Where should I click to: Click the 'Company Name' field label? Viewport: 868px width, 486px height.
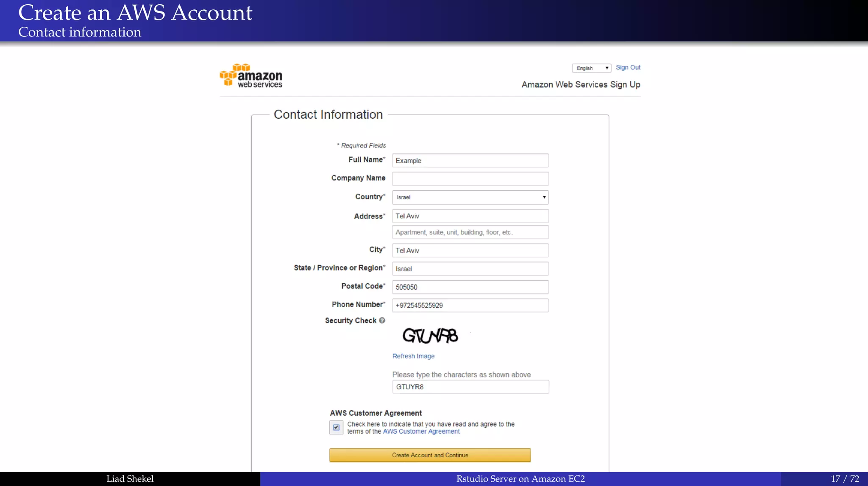click(x=358, y=178)
